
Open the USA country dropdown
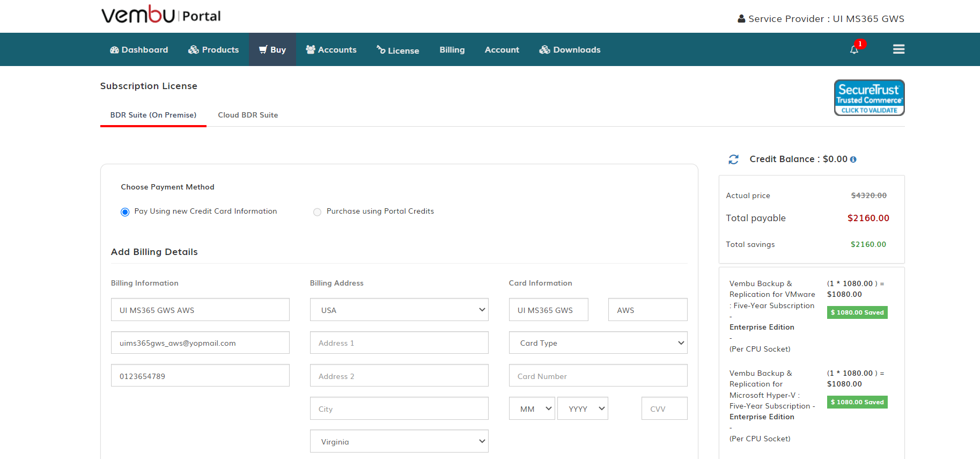[399, 310]
